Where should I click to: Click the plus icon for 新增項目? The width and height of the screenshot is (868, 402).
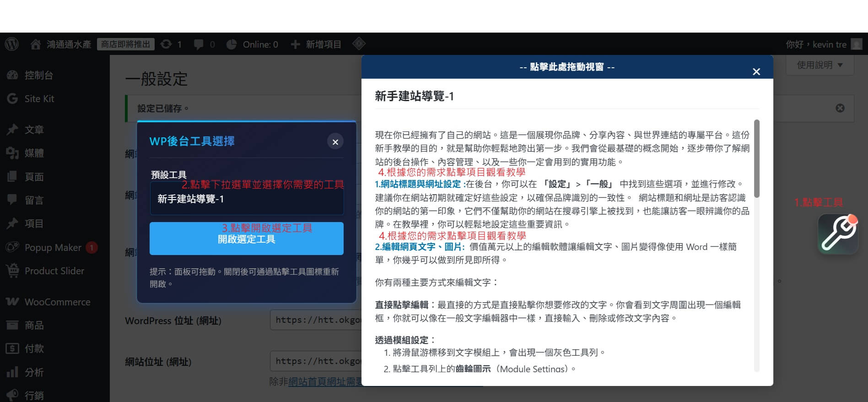296,44
